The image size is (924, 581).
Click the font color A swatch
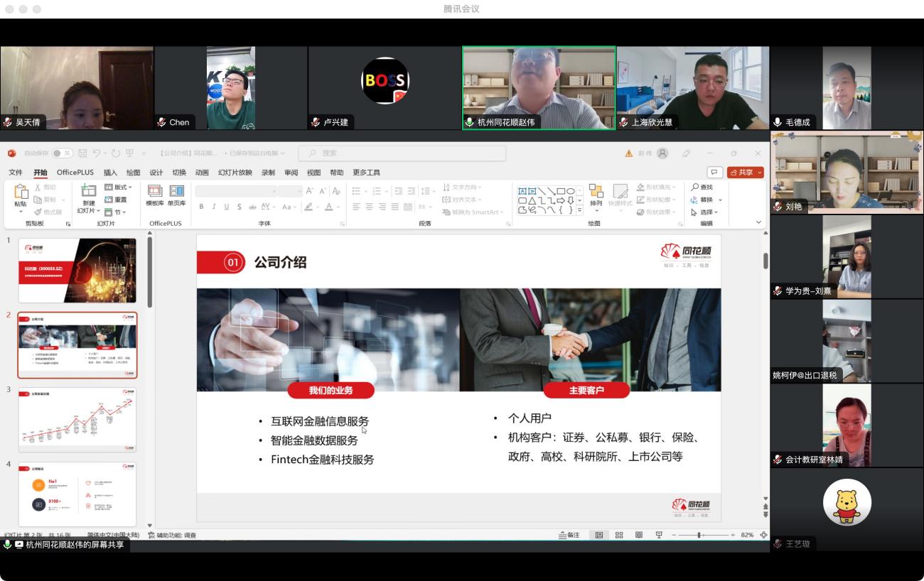(328, 207)
